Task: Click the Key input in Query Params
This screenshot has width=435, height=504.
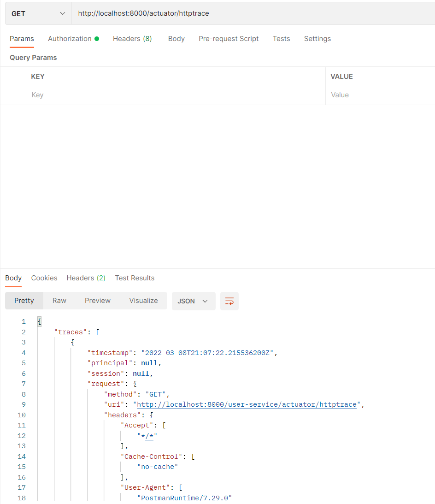Action: pyautogui.click(x=176, y=95)
